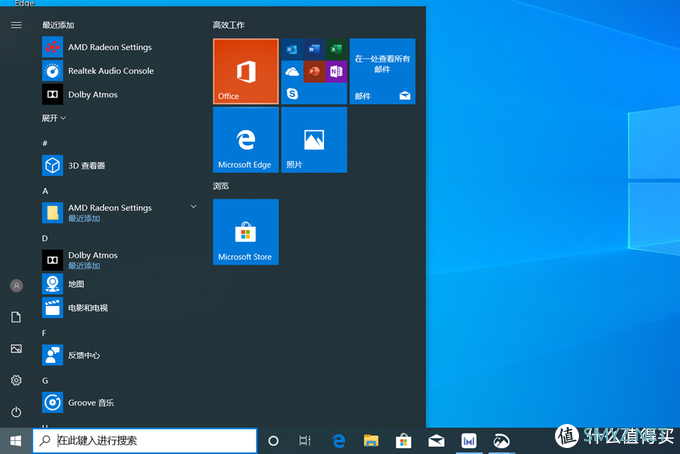The image size is (680, 454).
Task: Open Excel from the Office tile group
Action: [x=336, y=49]
